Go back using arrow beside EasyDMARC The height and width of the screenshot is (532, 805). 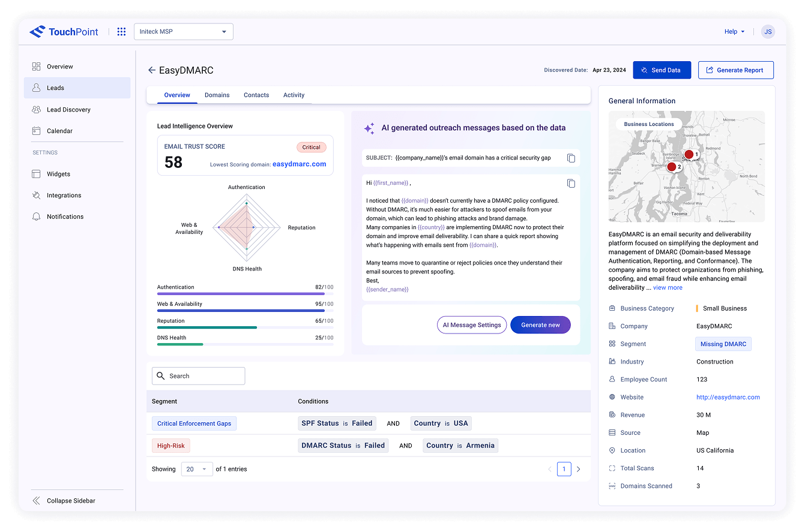pos(152,70)
